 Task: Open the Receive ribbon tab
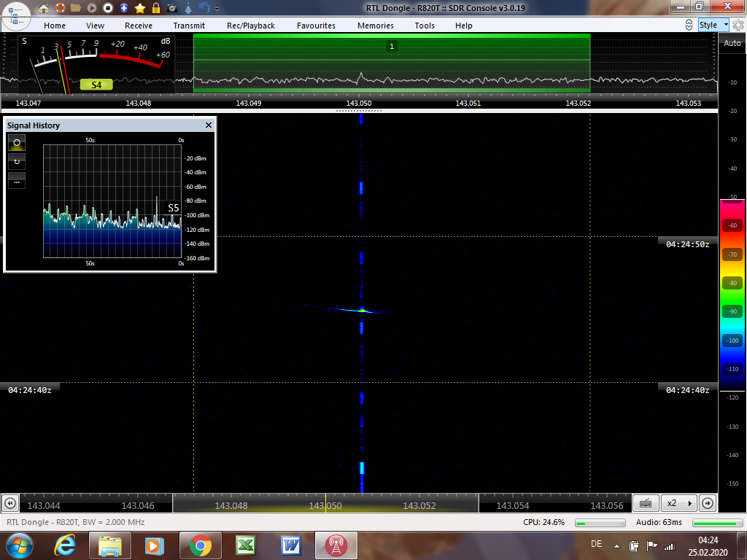click(x=139, y=26)
